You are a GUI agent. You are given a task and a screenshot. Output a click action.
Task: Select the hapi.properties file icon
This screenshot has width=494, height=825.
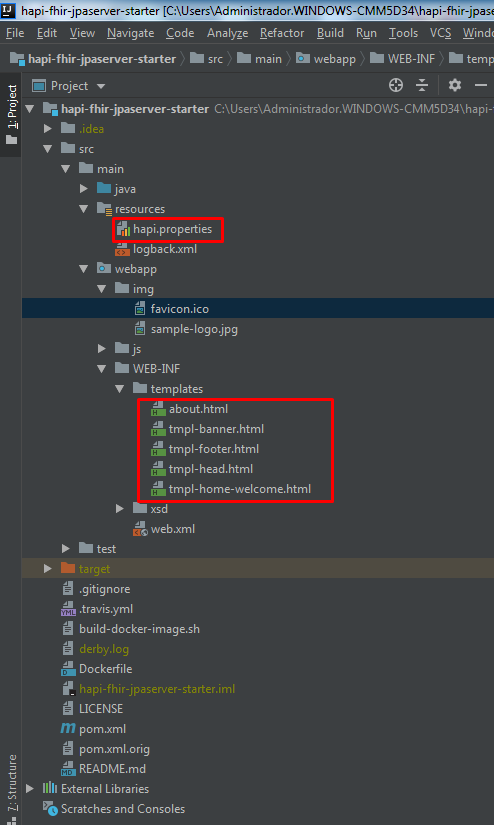pos(123,229)
